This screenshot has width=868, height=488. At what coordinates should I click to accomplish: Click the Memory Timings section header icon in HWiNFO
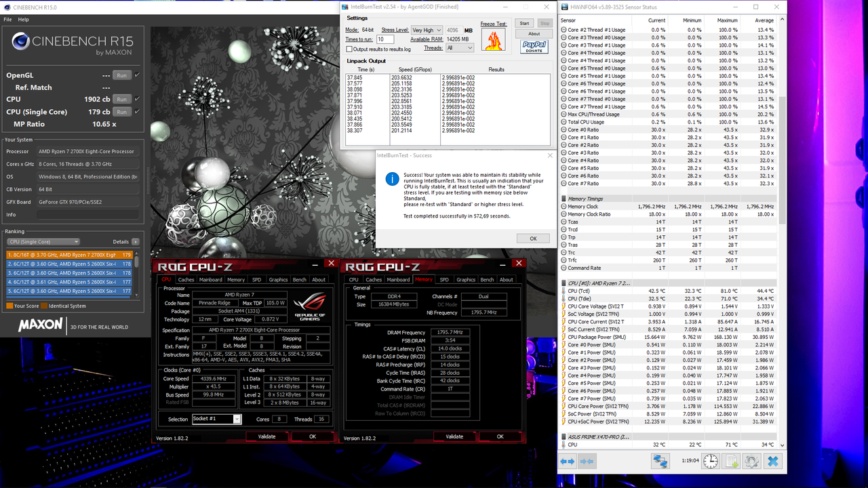564,199
